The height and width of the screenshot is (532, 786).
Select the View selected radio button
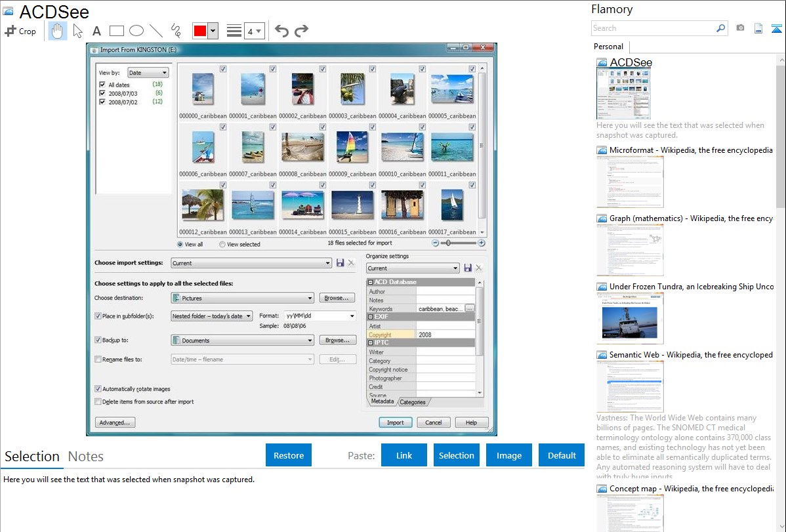click(222, 245)
